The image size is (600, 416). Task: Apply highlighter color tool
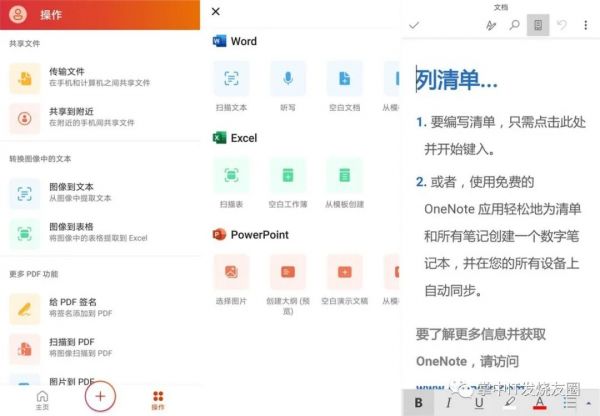(x=509, y=403)
